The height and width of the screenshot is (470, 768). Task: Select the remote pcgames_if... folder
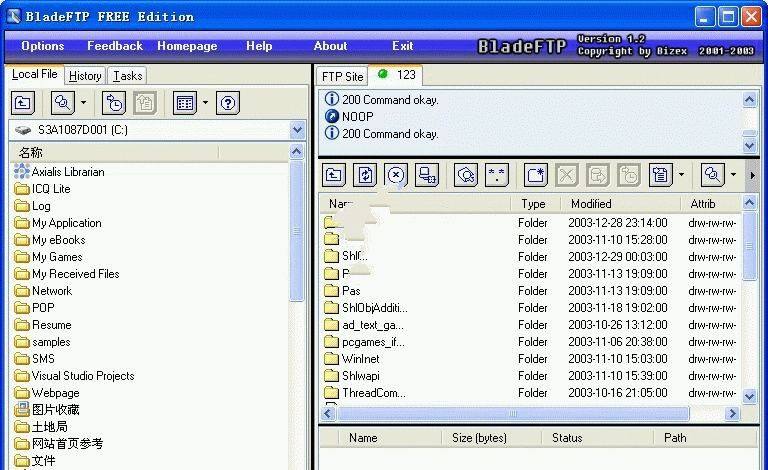pos(365,342)
